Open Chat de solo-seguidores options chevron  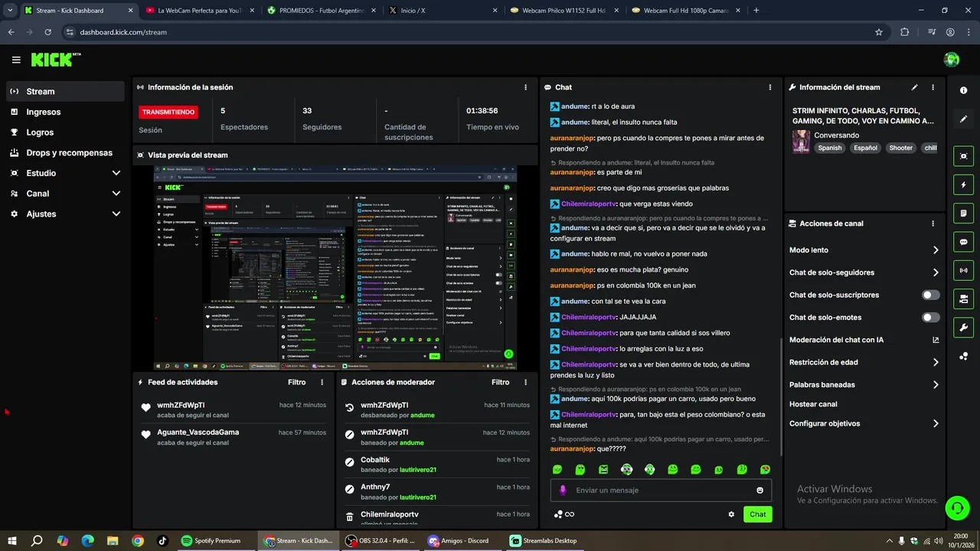(x=936, y=272)
